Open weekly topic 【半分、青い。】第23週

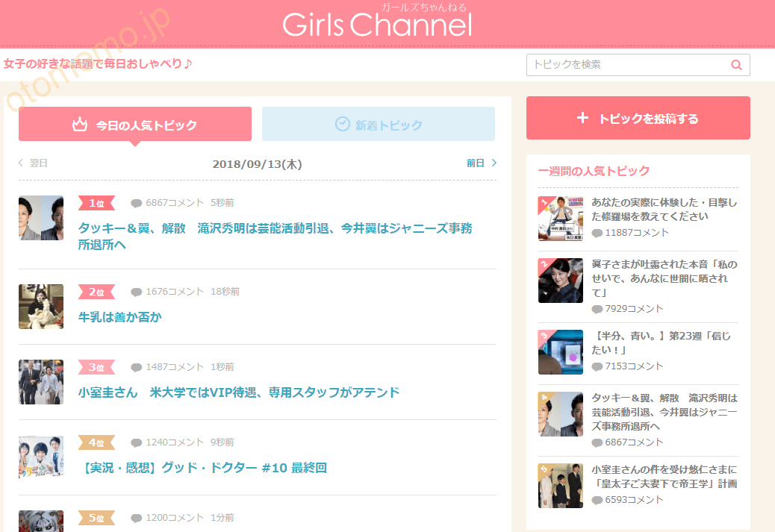click(662, 342)
